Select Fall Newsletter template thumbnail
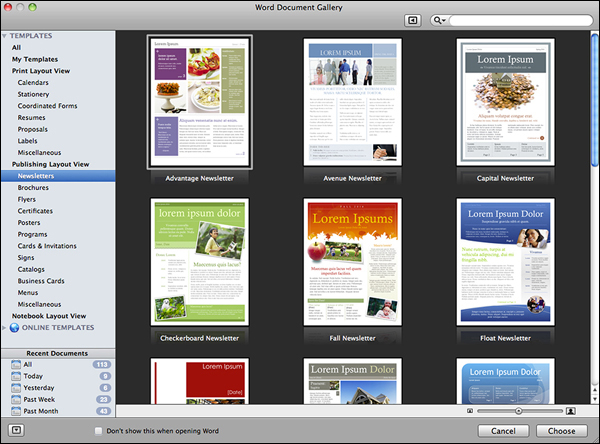 coord(352,262)
